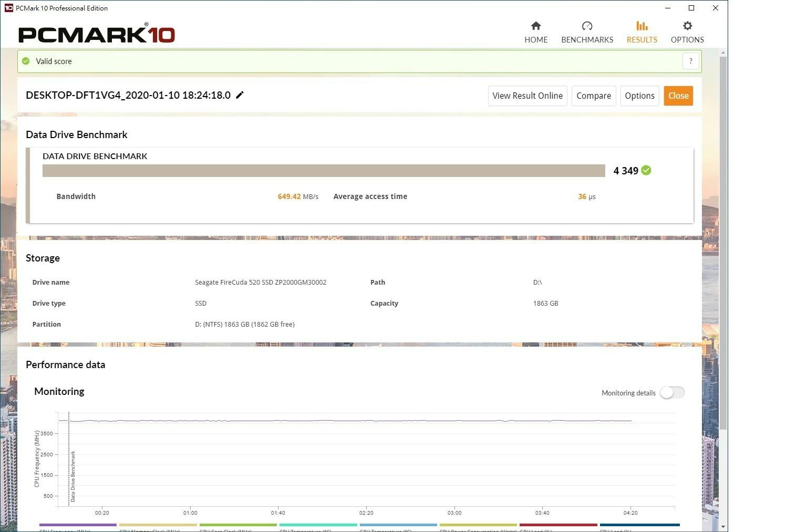Click the turquoise legend color swatch
This screenshot has height=532, width=807.
(318, 525)
